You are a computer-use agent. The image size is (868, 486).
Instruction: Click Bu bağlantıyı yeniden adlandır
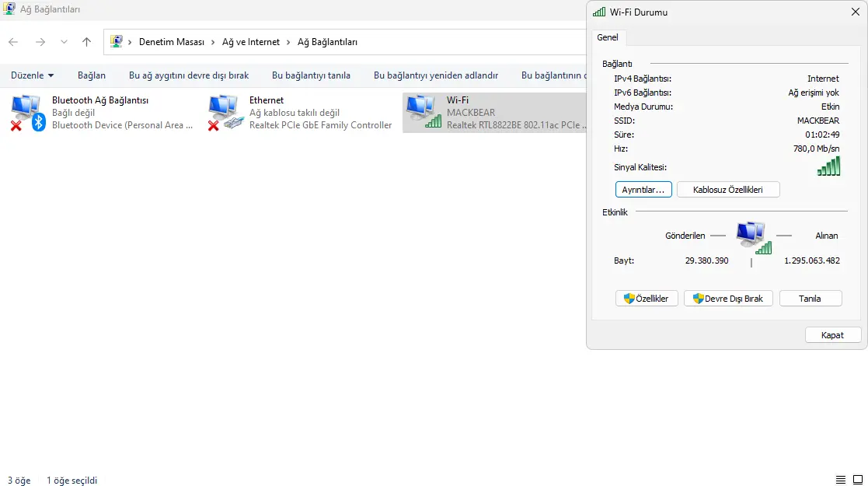click(436, 75)
